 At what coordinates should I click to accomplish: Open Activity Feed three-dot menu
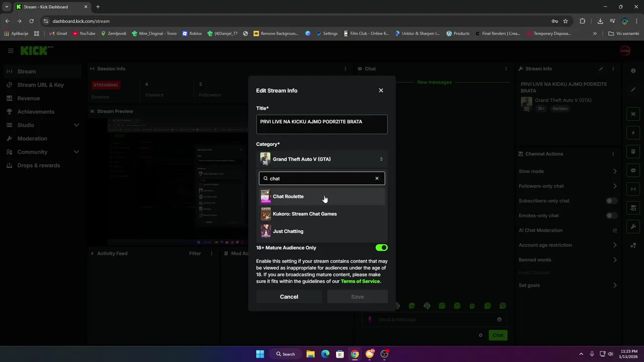point(212,254)
